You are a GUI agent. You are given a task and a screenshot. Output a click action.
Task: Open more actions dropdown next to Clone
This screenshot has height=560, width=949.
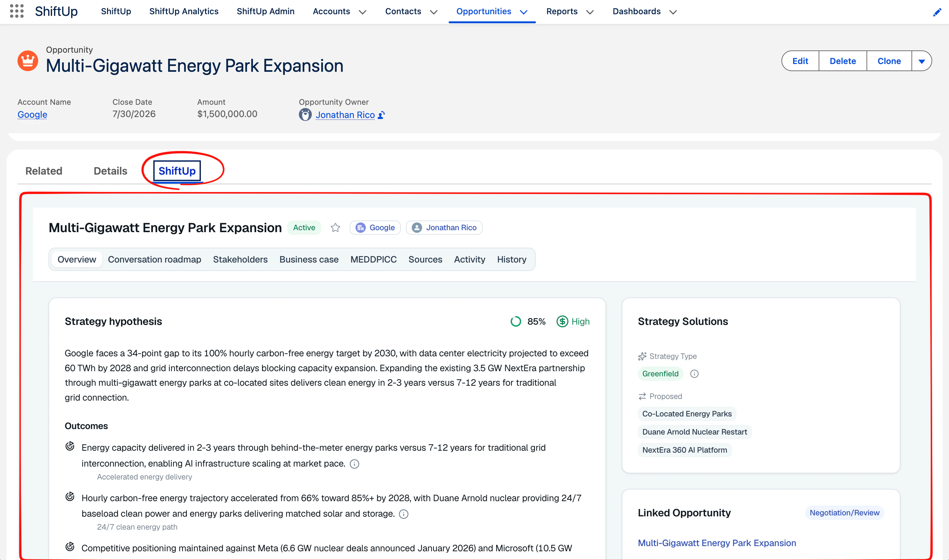(922, 61)
